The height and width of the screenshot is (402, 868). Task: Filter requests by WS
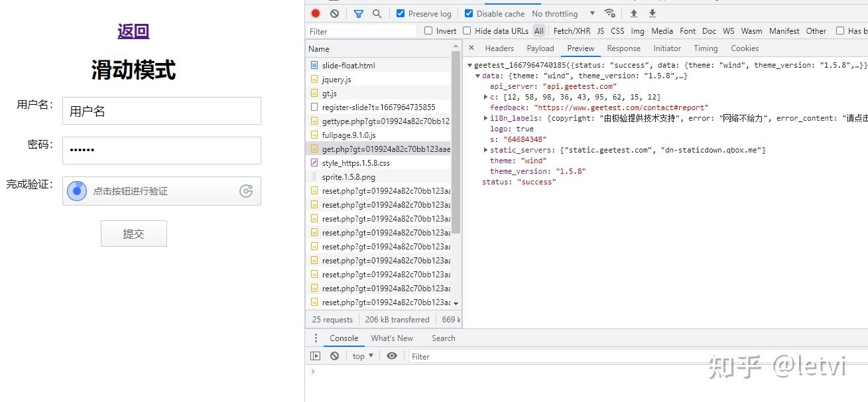(729, 31)
